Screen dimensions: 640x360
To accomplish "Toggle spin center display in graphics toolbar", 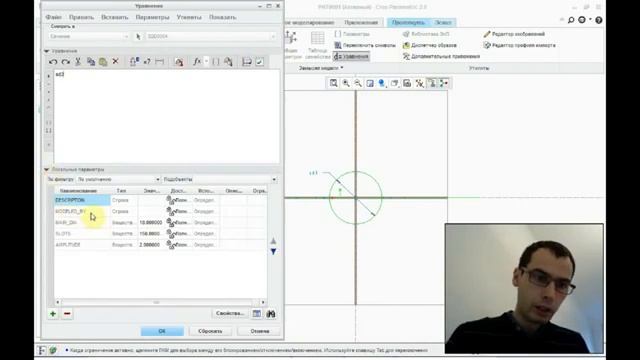I will 444,83.
